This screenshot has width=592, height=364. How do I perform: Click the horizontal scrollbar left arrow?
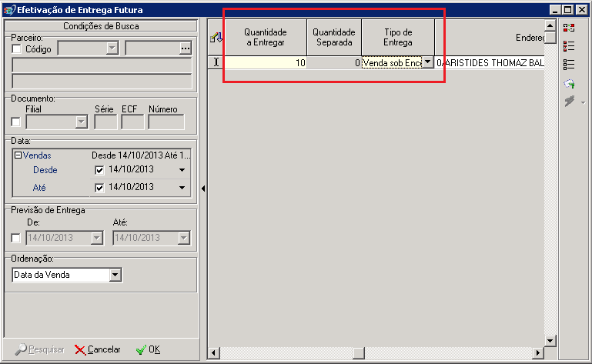[x=214, y=353]
